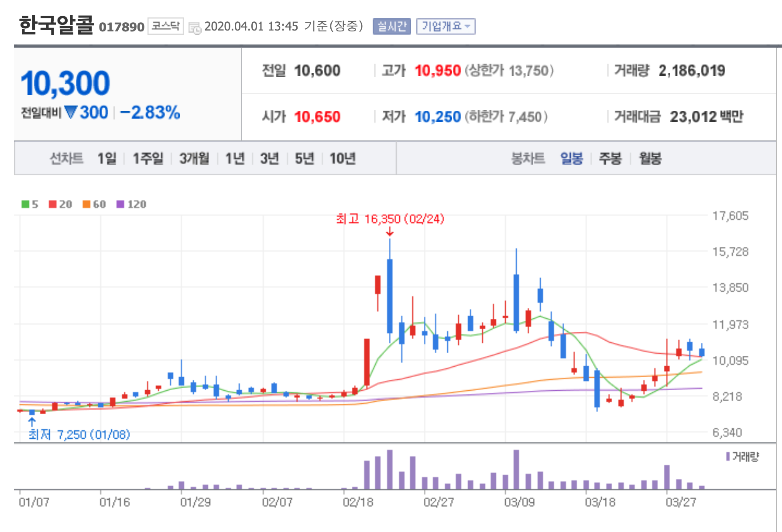Click the purple 120-day moving average swatch
This screenshot has height=532, width=782.
(x=120, y=204)
